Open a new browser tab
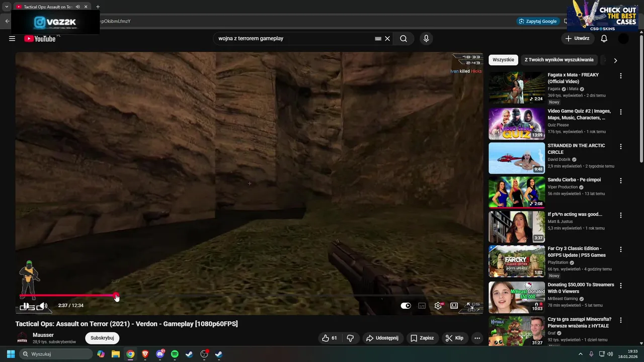644x362 pixels. [x=98, y=7]
